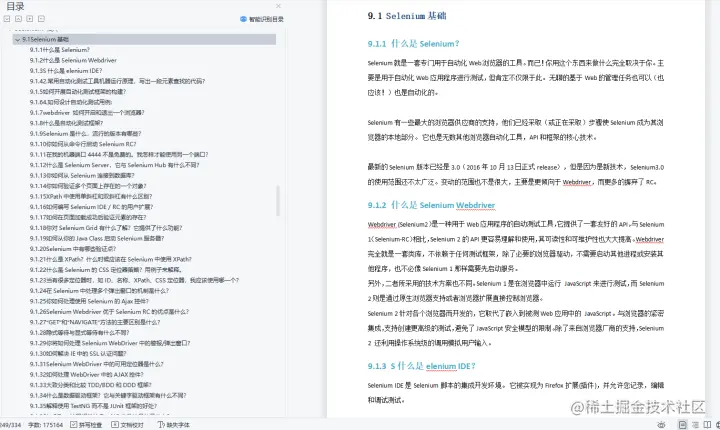Select entry 9.1.33 about TDD/BDD and DDD
The image size is (720, 430).
click(x=90, y=385)
